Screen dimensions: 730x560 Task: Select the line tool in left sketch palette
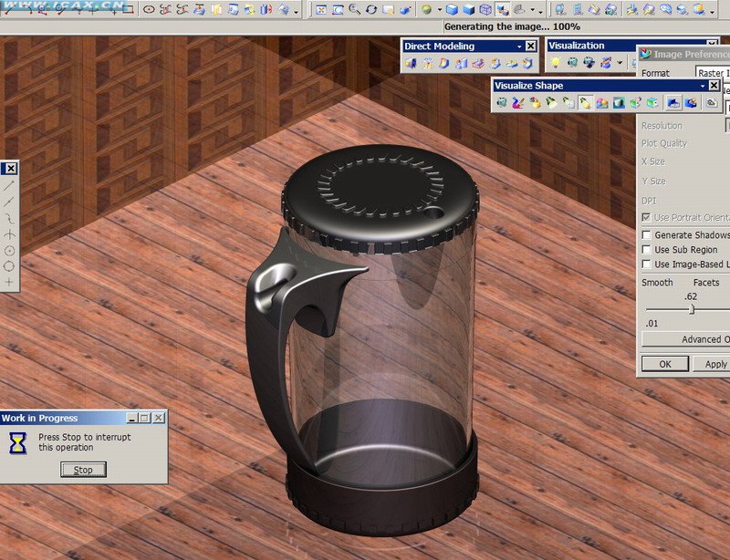[x=9, y=186]
